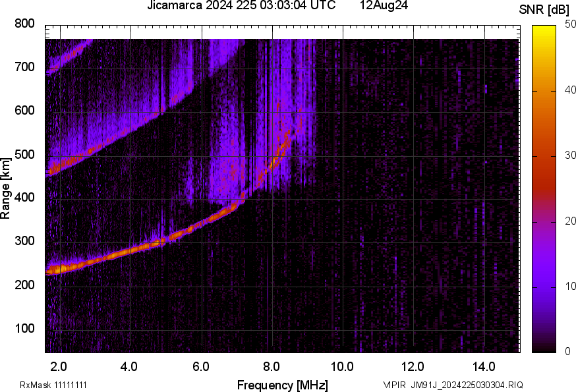Screen dimensions: 576x392
Task: Click the 8.0 frequency tick label
Action: [x=272, y=366]
